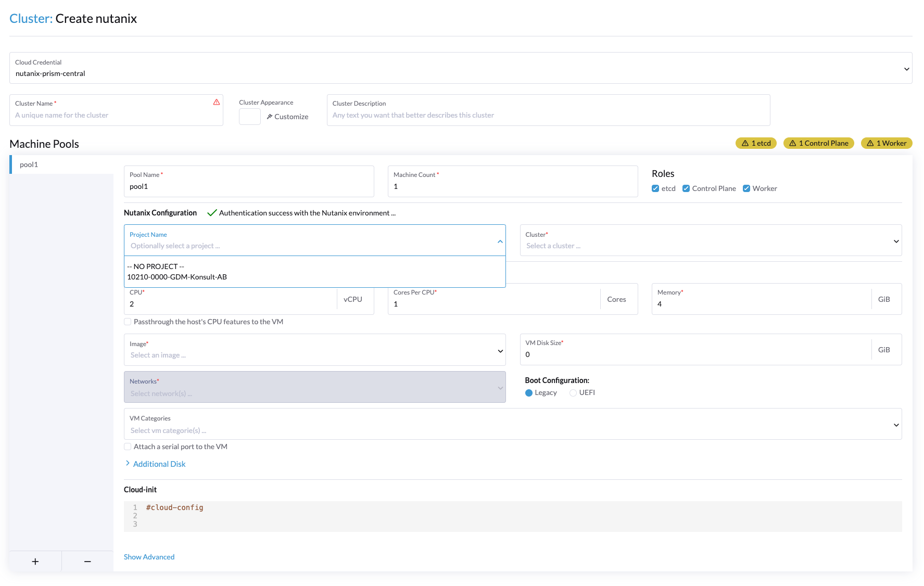Click the 1 Worker warning badge

point(886,143)
